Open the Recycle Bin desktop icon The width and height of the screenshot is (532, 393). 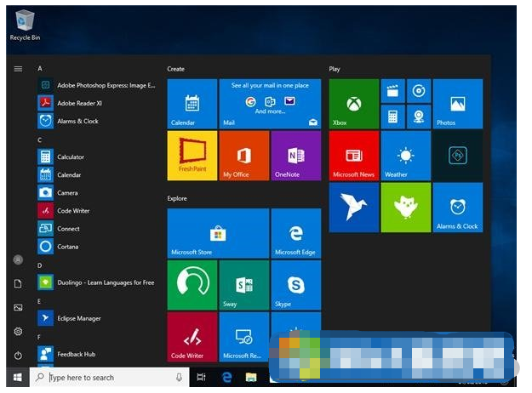pyautogui.click(x=25, y=24)
